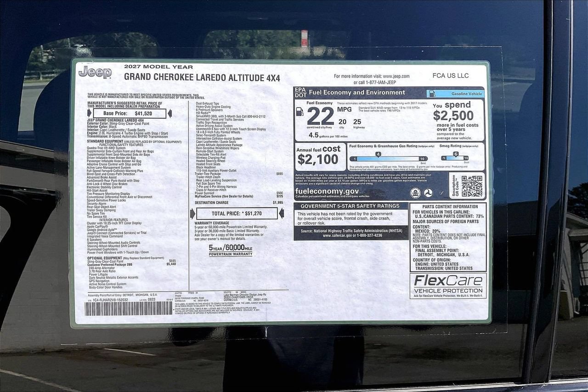Viewport: 588px width, 392px height.
Task: Select the '4.5' gallons per 100 miles value
Action: (314, 135)
